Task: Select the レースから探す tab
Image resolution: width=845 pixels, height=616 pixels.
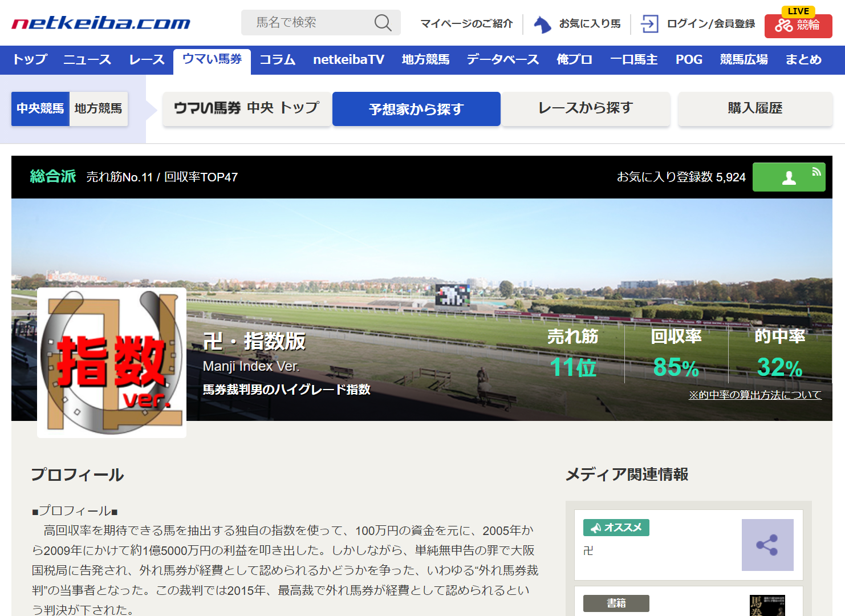Action: click(586, 108)
